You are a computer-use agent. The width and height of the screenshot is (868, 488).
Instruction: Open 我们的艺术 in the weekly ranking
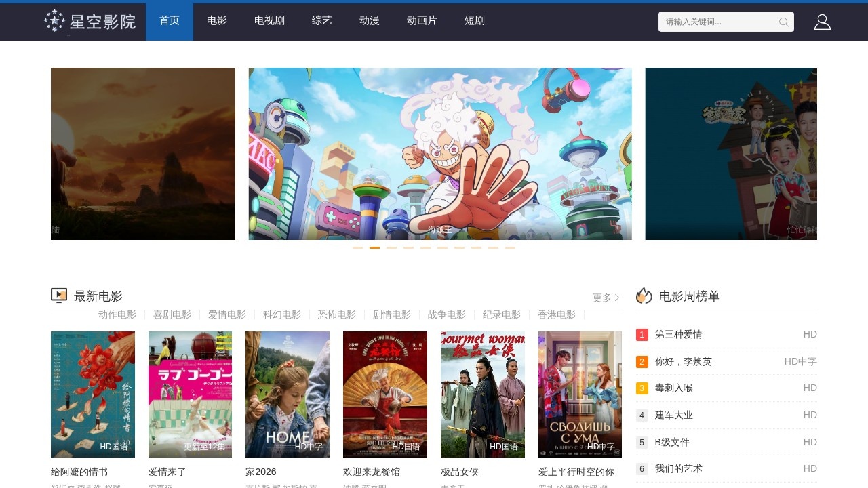coord(679,468)
